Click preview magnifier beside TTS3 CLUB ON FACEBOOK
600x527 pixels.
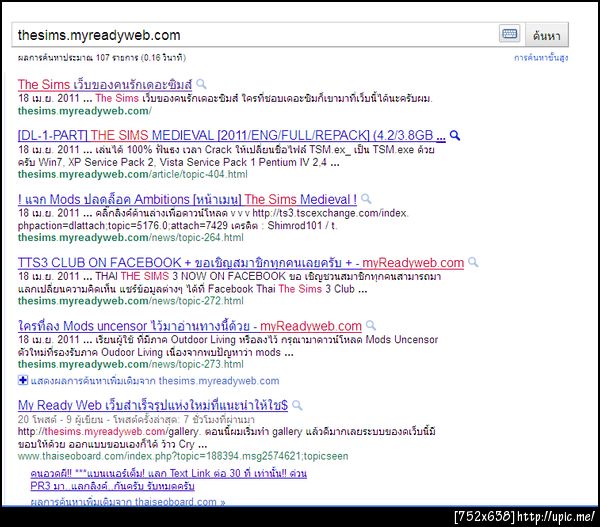point(473,262)
